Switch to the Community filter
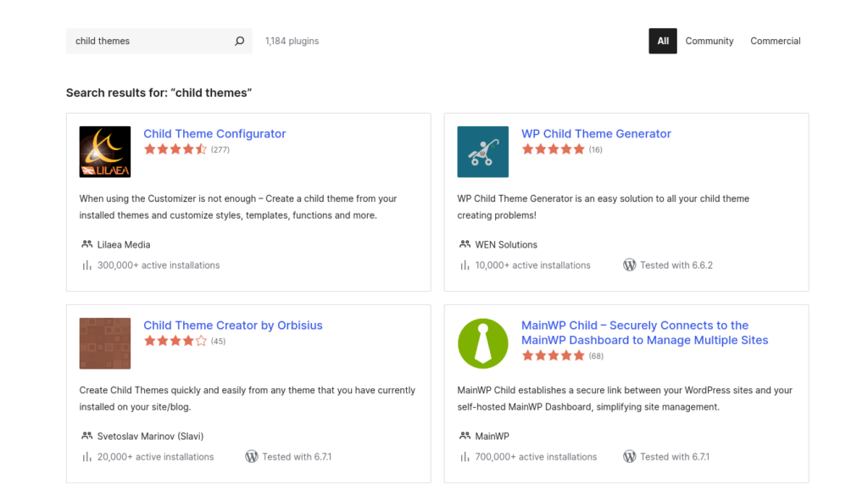This screenshot has width=868, height=496. click(709, 41)
